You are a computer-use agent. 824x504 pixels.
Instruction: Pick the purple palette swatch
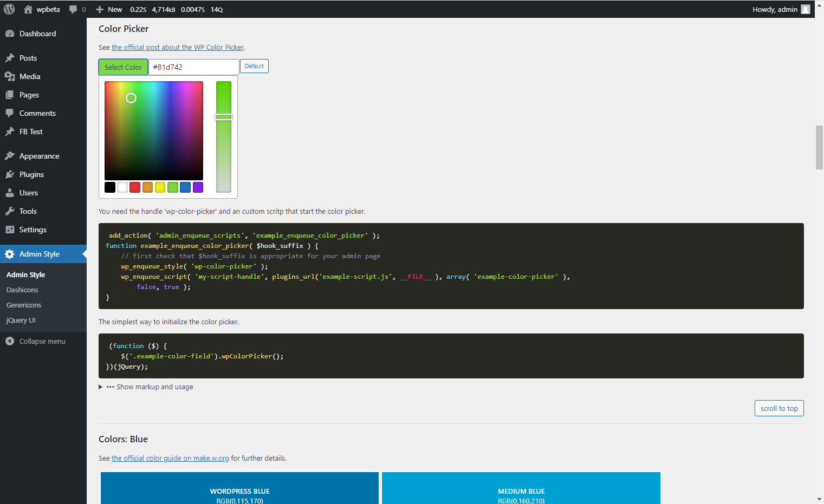(x=198, y=187)
